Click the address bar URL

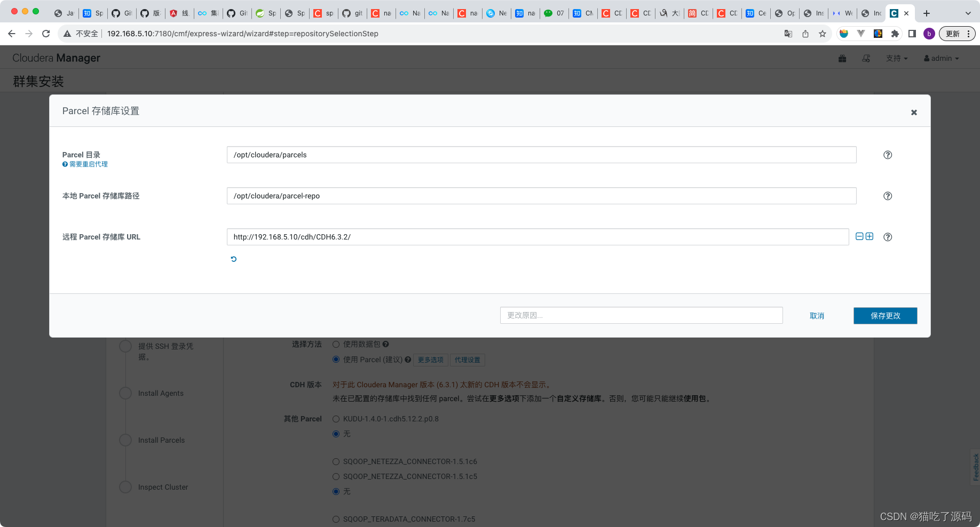pos(243,34)
